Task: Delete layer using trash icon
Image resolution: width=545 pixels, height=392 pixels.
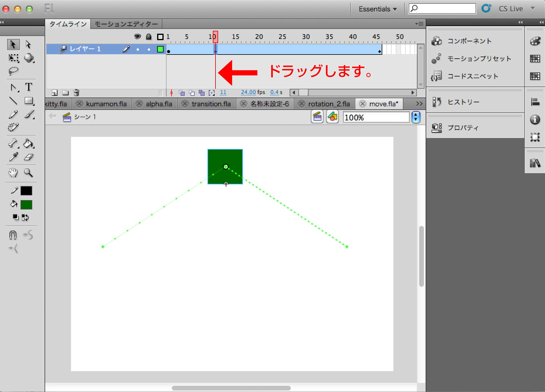Action: click(76, 93)
